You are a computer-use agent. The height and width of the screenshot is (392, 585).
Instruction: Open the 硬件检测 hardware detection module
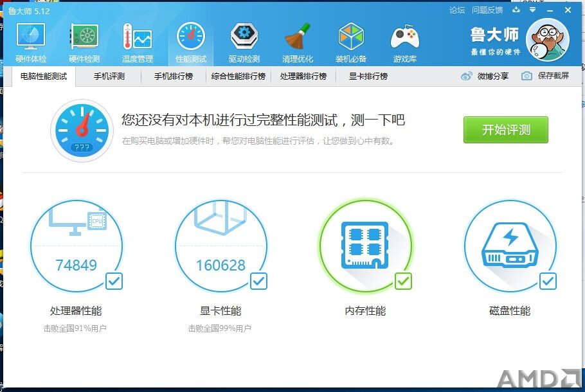coord(84,43)
